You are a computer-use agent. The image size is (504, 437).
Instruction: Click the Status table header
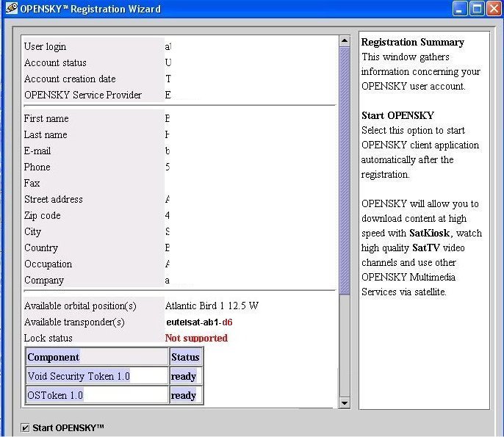pyautogui.click(x=185, y=357)
